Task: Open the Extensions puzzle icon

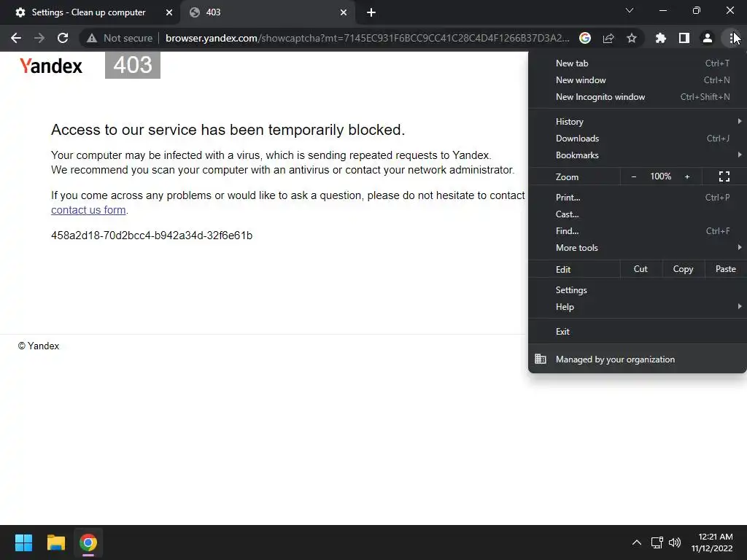Action: (x=661, y=38)
